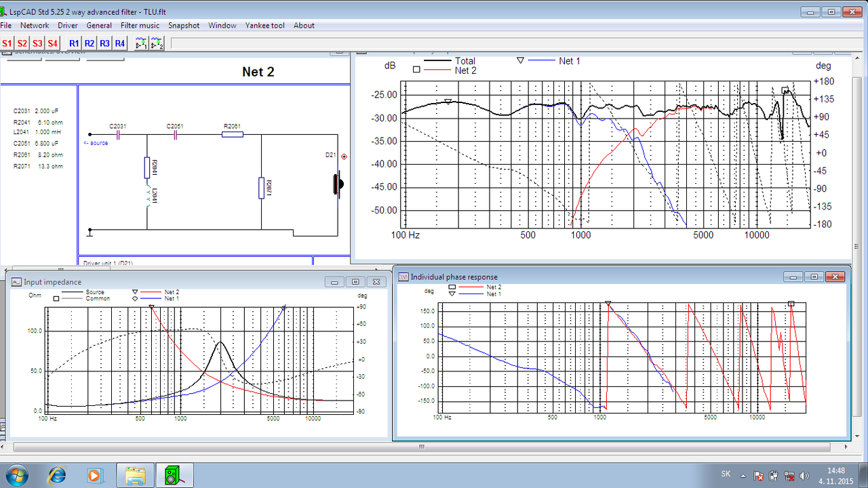Click the S3 snapshot store button
Screen dimensions: 868x488
[37, 43]
